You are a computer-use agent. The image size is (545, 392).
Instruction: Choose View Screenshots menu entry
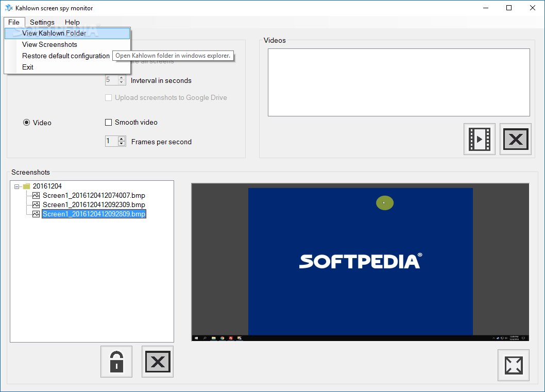point(67,44)
